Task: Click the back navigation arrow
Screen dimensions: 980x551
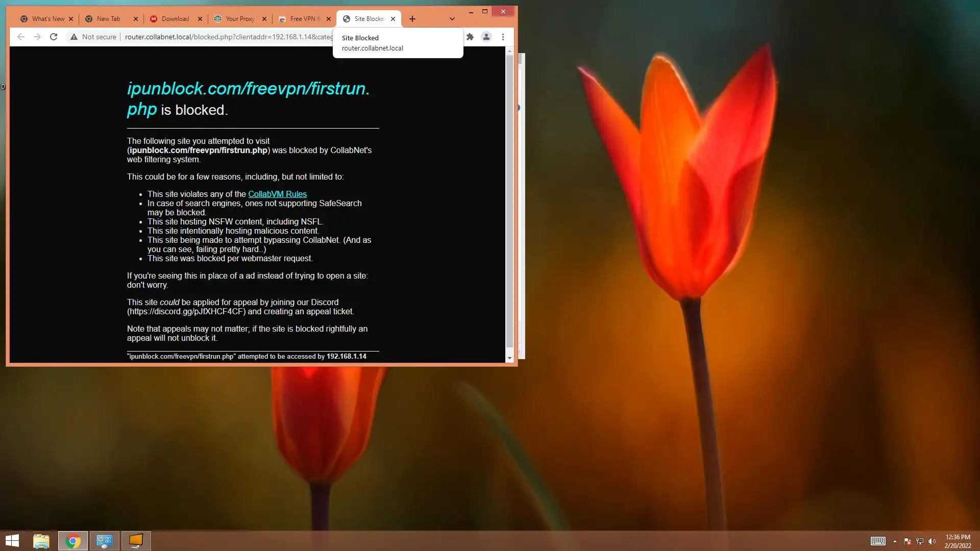Action: click(21, 37)
